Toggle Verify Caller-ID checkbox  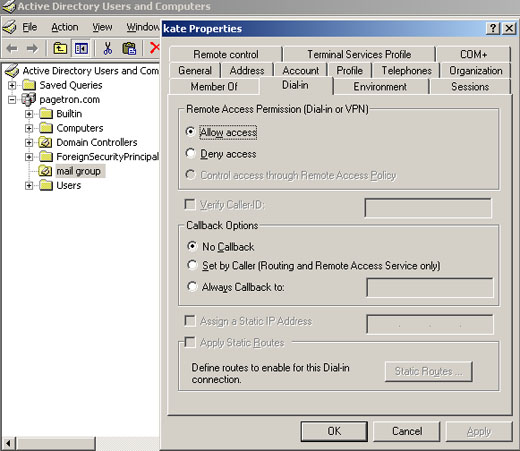click(x=190, y=204)
